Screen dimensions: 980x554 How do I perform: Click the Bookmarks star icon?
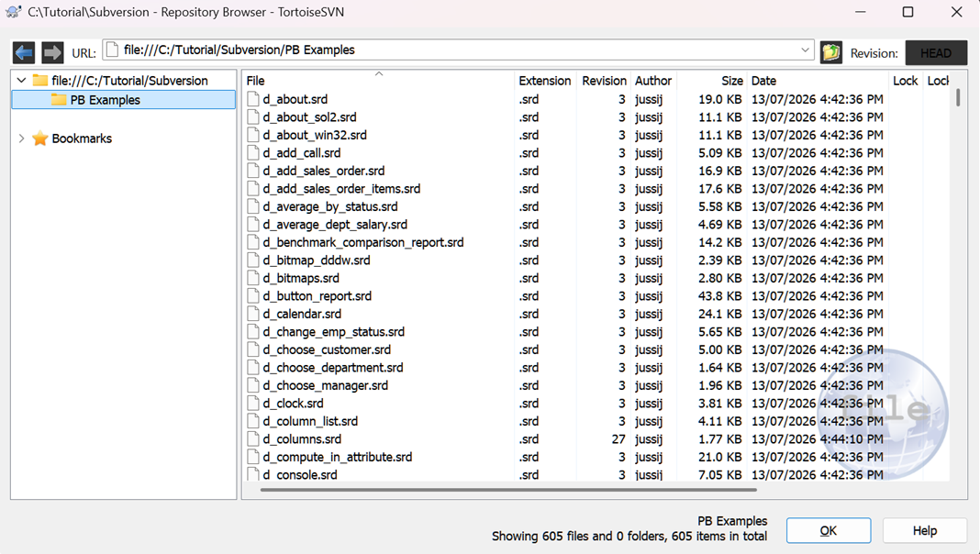(40, 138)
